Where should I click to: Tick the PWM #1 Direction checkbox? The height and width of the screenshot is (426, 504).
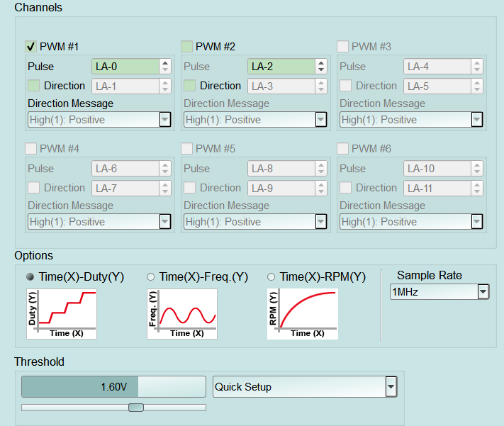[x=34, y=86]
